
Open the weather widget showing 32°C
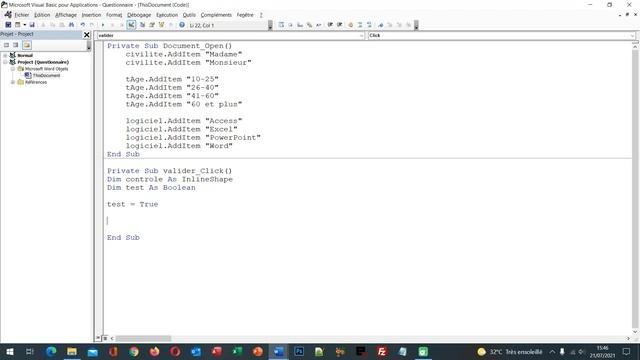[x=509, y=351]
